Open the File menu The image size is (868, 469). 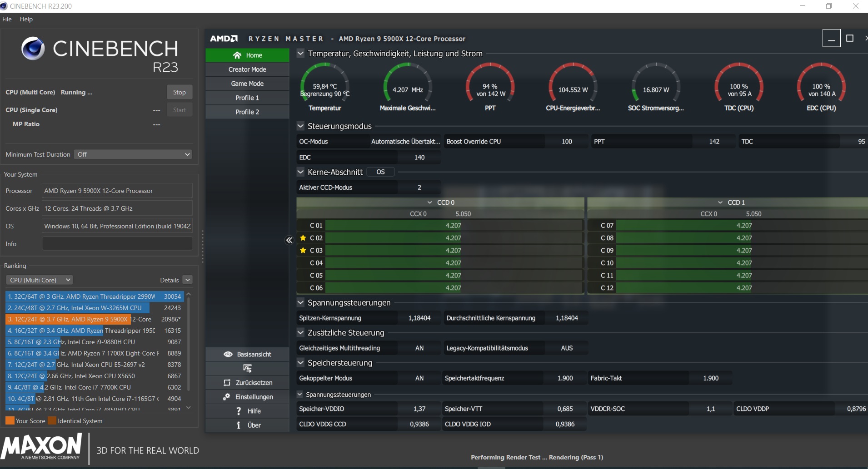pyautogui.click(x=7, y=19)
